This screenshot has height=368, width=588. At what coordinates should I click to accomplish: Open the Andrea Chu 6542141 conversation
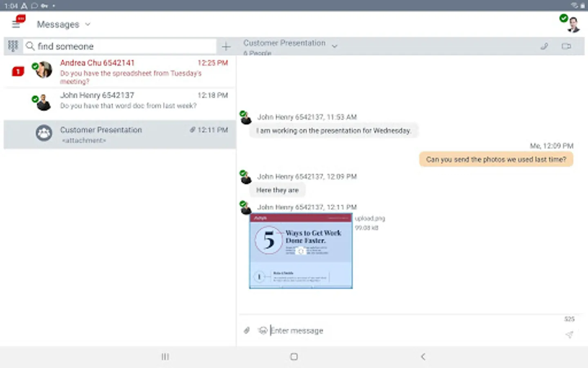point(120,72)
